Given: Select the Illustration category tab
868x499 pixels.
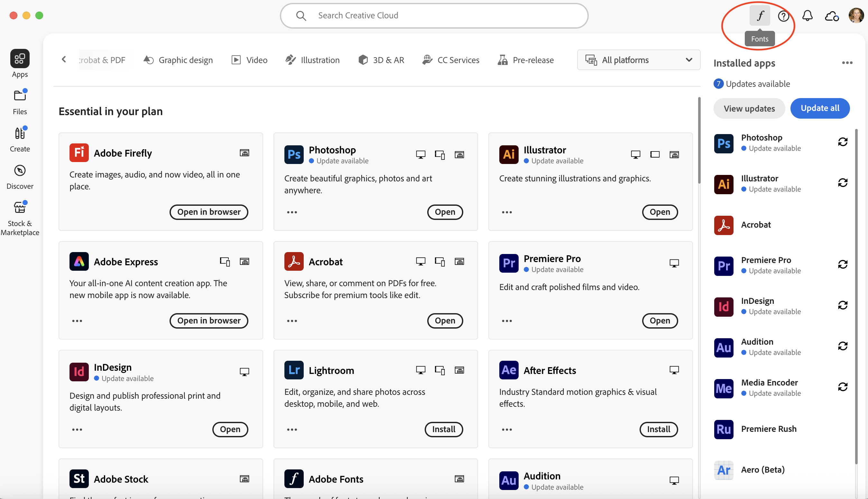Looking at the screenshot, I should (312, 60).
